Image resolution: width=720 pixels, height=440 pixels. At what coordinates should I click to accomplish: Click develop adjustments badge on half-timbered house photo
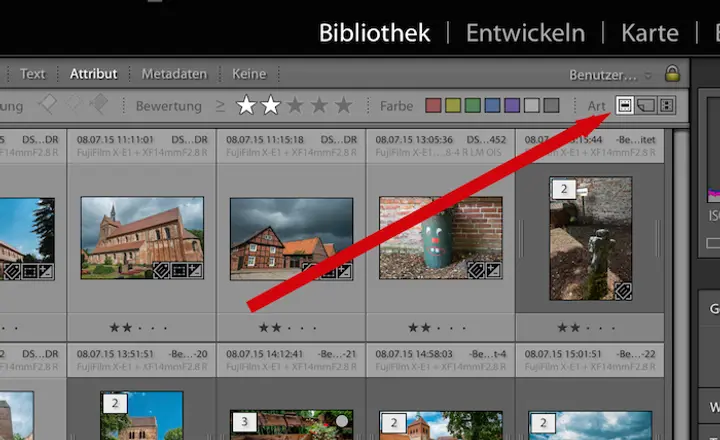coord(344,271)
